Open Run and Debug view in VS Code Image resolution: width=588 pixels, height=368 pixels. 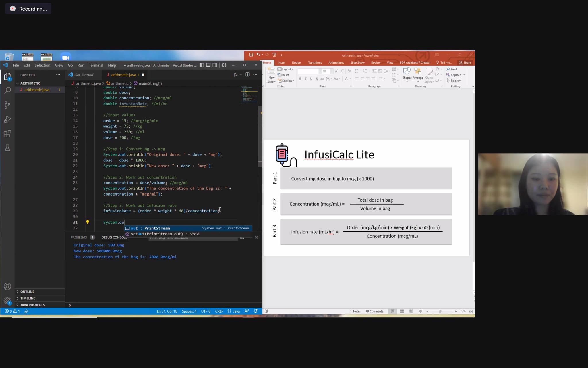7,119
